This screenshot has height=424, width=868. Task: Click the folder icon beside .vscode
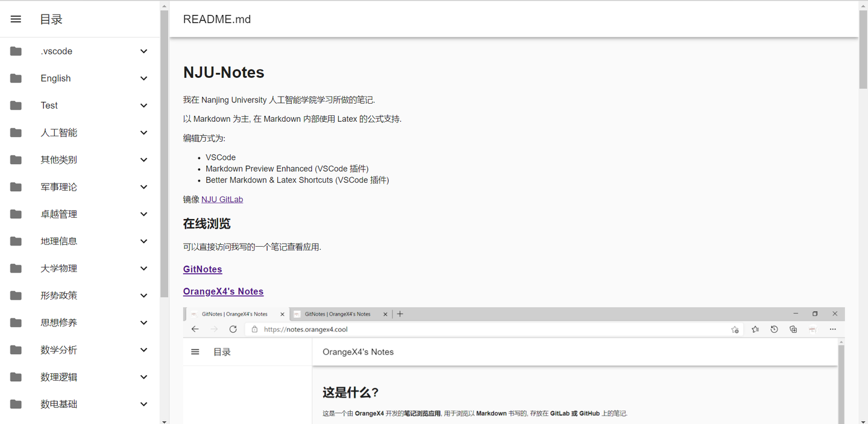pos(15,51)
